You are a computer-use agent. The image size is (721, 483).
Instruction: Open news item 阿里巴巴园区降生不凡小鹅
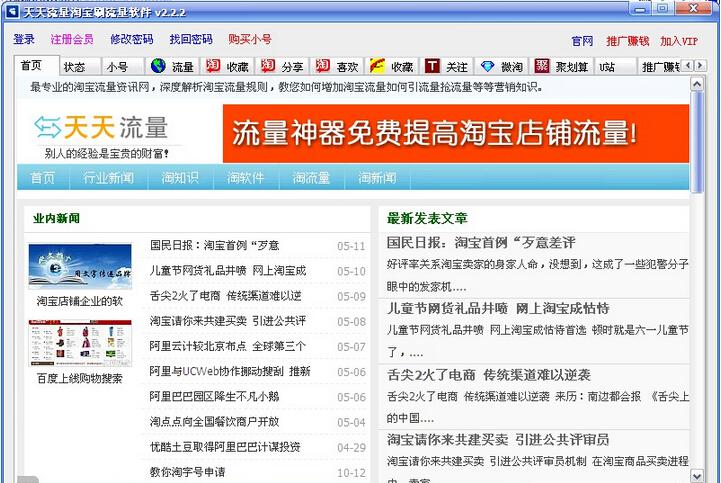214,397
